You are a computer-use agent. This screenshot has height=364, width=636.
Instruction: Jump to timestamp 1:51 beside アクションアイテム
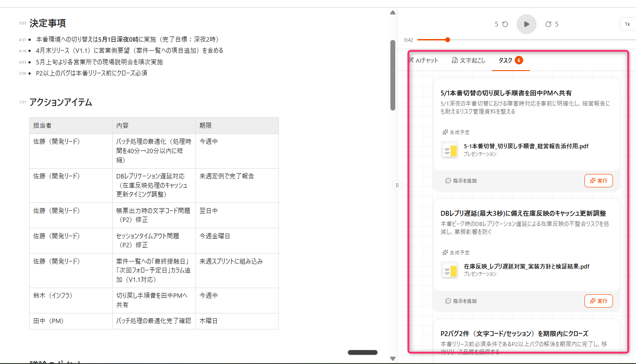[22, 103]
